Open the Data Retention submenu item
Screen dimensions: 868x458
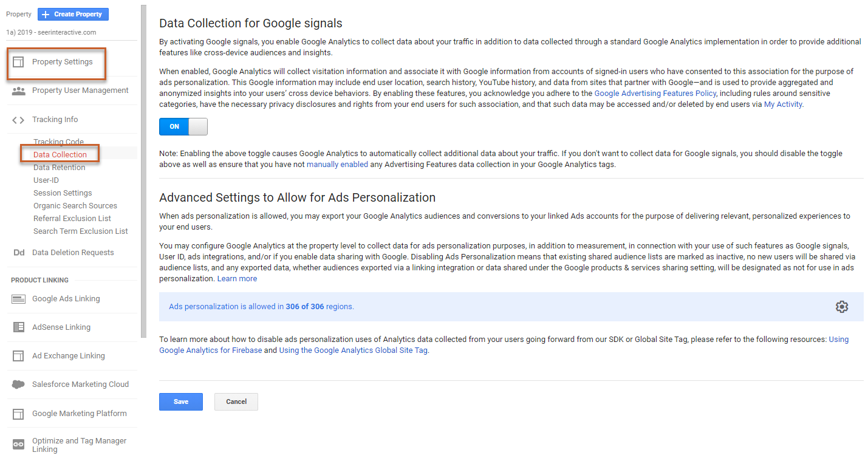(x=59, y=168)
